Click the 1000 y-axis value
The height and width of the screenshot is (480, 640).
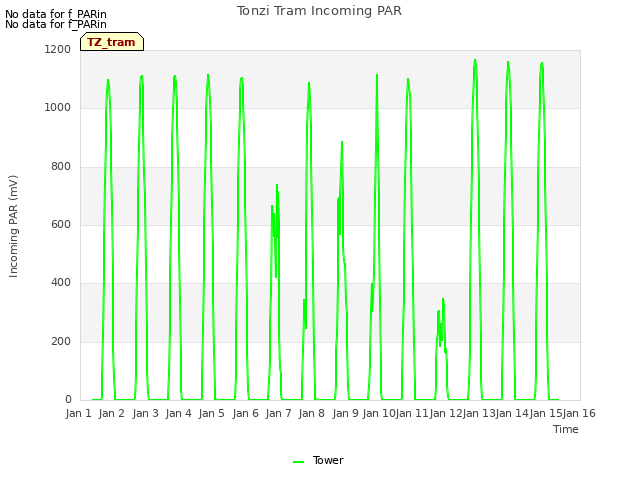coord(58,108)
